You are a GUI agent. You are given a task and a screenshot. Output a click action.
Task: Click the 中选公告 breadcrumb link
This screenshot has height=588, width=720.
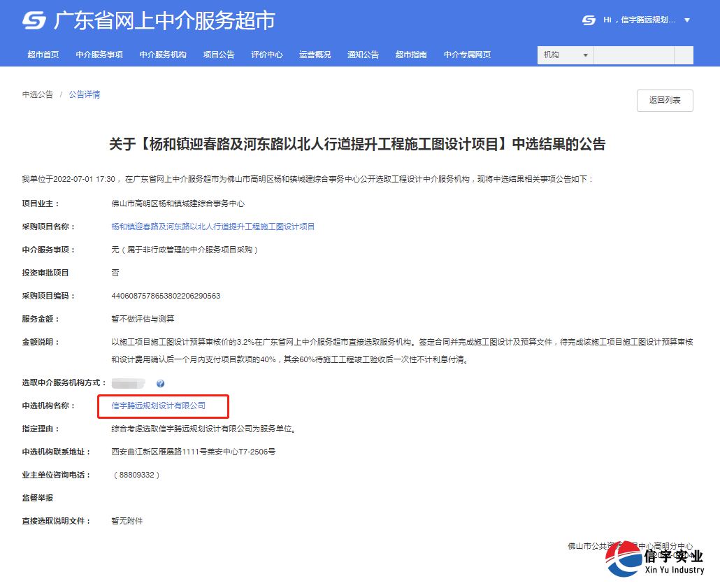(x=37, y=94)
